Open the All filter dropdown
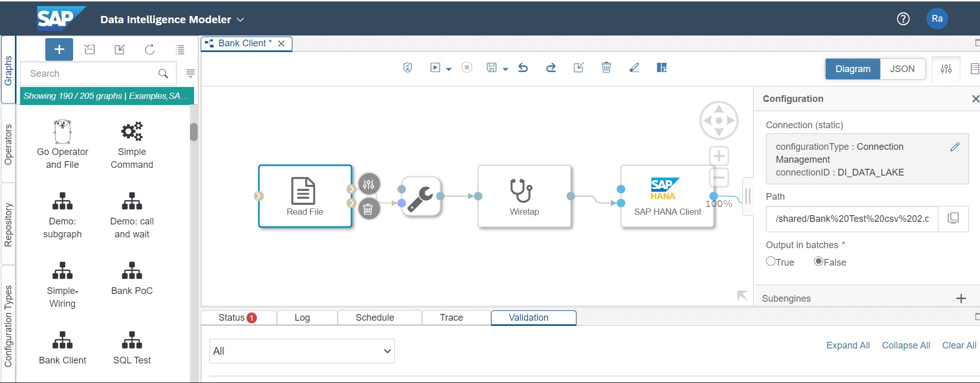 point(302,351)
